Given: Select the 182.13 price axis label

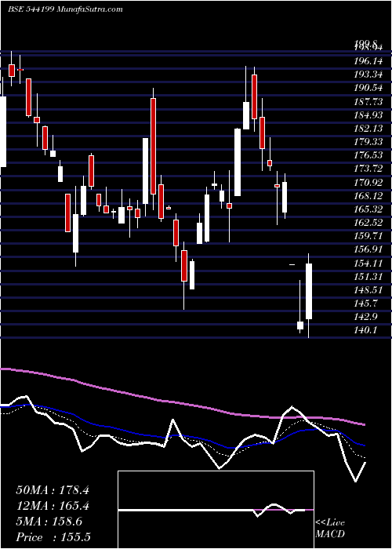Looking at the screenshot, I should [369, 129].
